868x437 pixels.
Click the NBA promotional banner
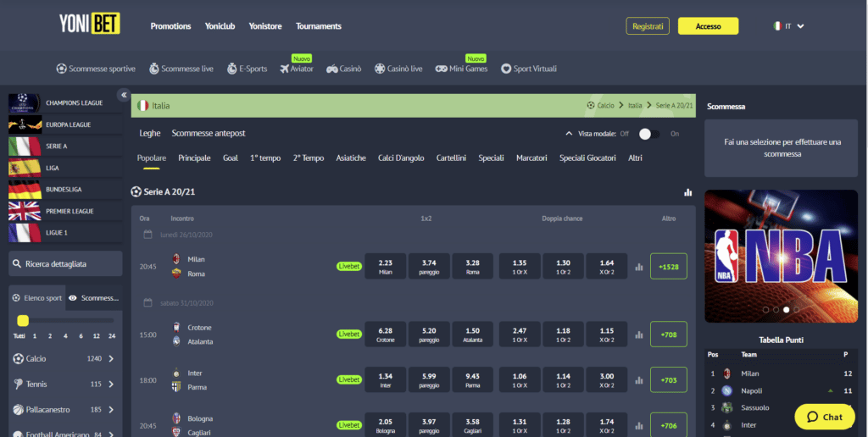pos(781,256)
